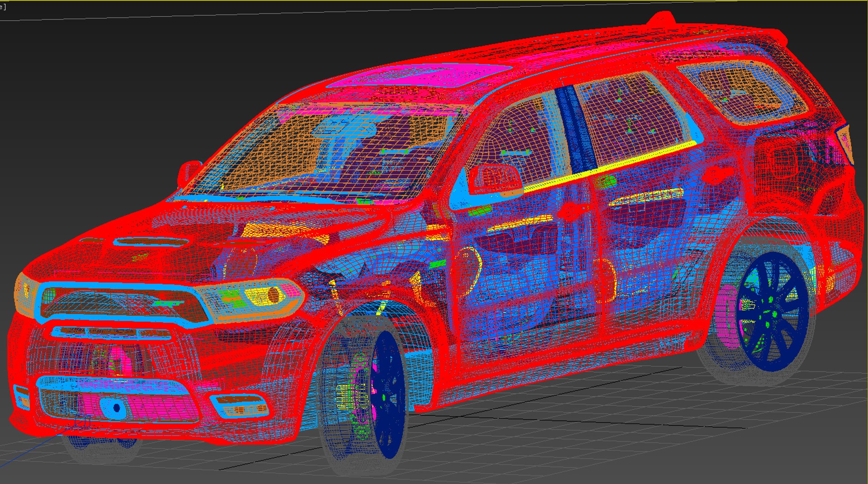Select the hood scoop vent

click(x=151, y=242)
